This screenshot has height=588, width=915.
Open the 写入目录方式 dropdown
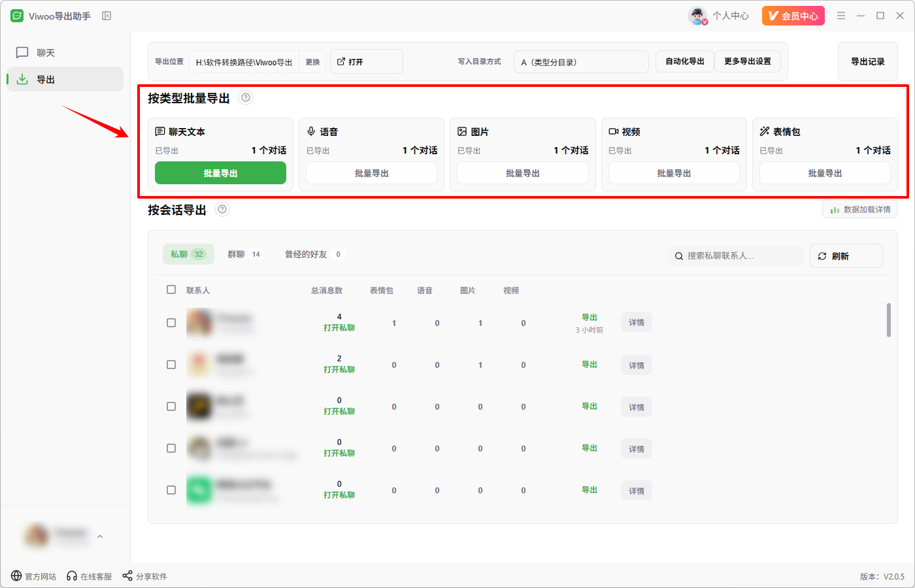[x=581, y=62]
